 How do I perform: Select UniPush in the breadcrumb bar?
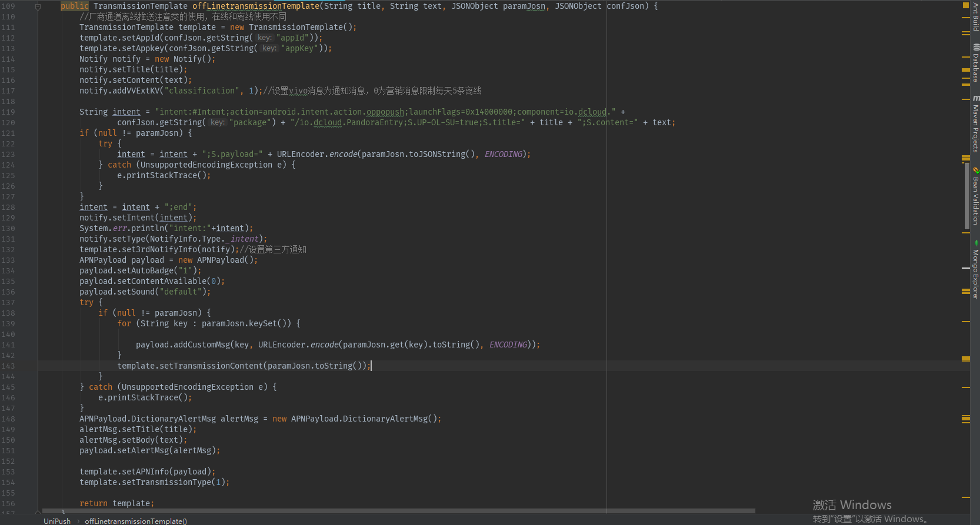click(57, 521)
